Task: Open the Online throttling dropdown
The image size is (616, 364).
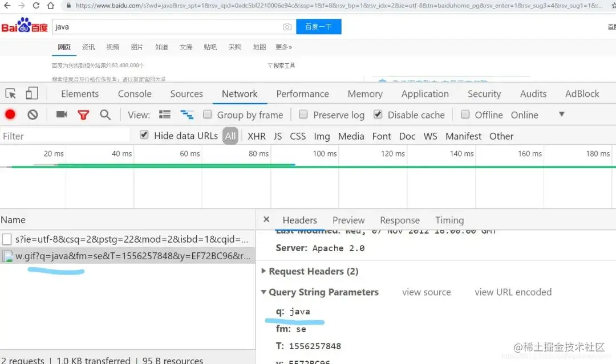Action: click(561, 114)
